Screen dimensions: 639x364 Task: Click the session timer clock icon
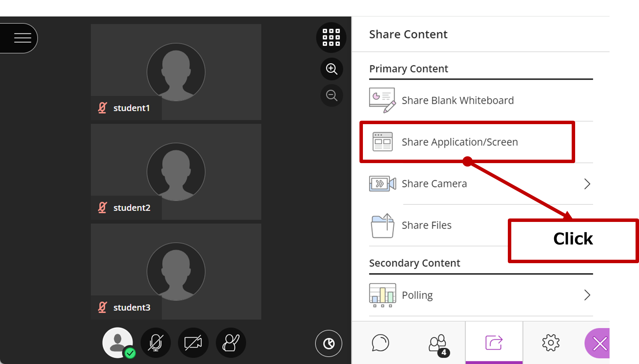pyautogui.click(x=328, y=343)
